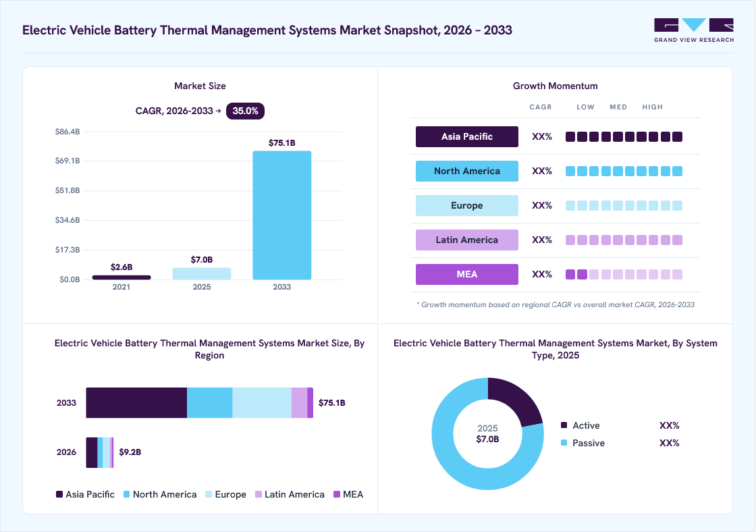
Task: Click the Market Size heading
Action: point(200,86)
